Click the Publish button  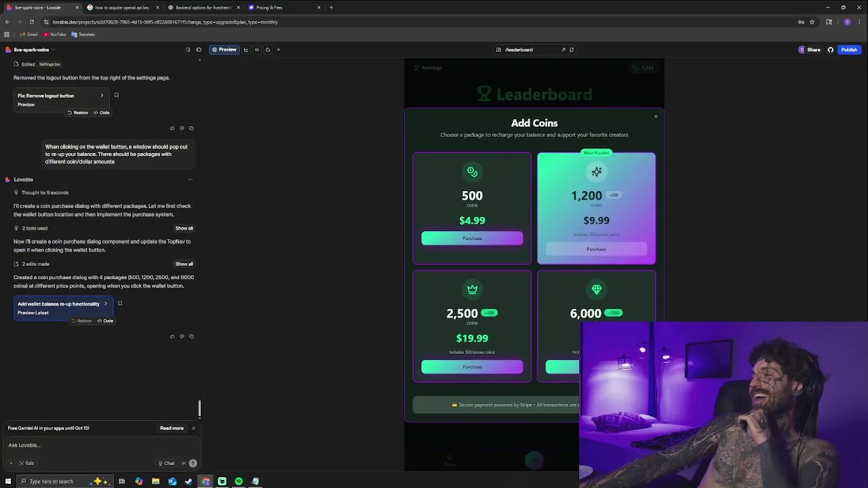(849, 49)
